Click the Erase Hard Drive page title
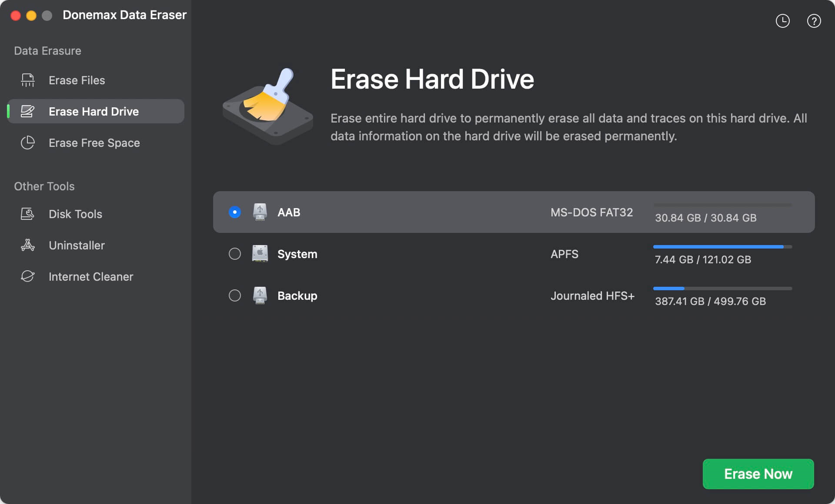Screen dimensions: 835x504 tap(432, 79)
